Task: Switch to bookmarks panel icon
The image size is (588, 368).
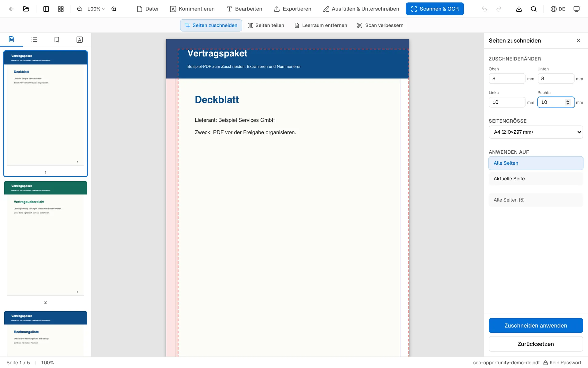Action: click(x=57, y=40)
